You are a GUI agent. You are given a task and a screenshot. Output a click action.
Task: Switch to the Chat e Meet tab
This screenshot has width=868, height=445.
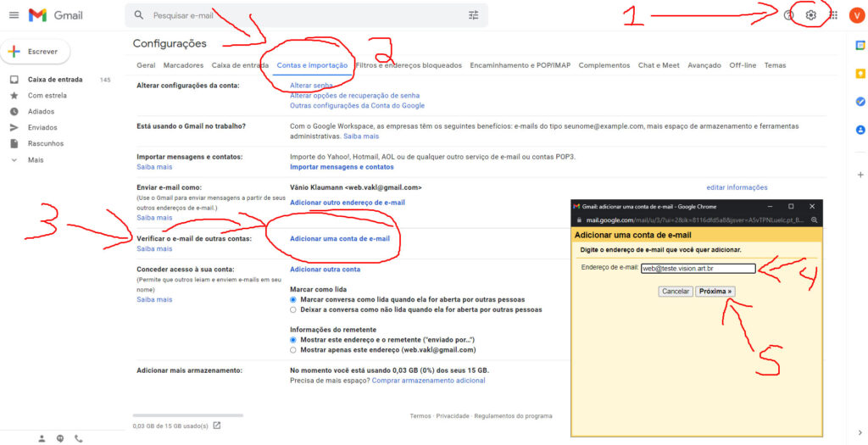coord(659,65)
